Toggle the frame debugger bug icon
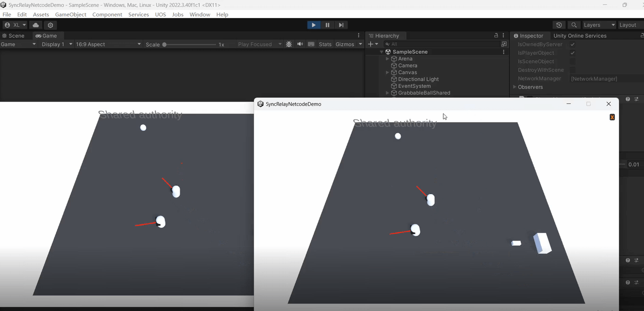Screen dimensions: 644x311 [x=289, y=44]
